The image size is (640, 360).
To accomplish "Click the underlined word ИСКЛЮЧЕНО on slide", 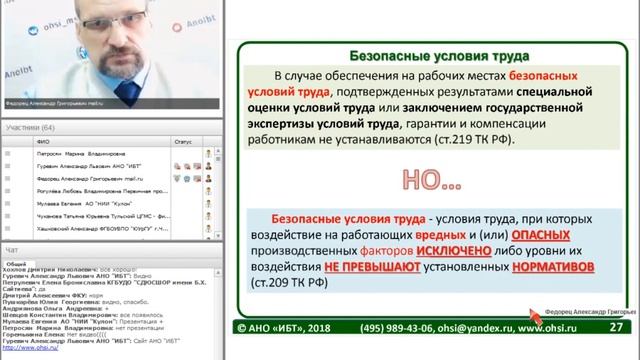I will point(454,251).
